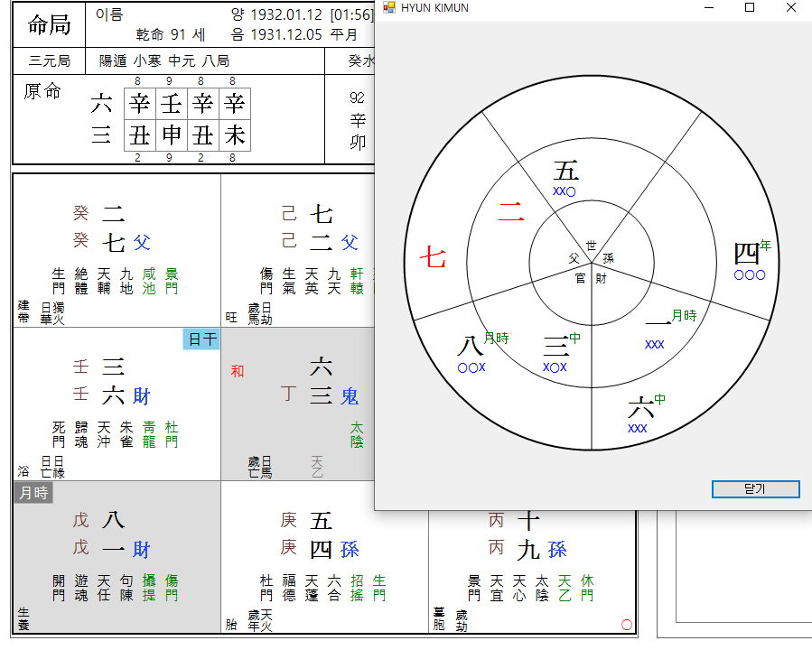Click green 咸池 in the 癸 palace

[x=149, y=281]
